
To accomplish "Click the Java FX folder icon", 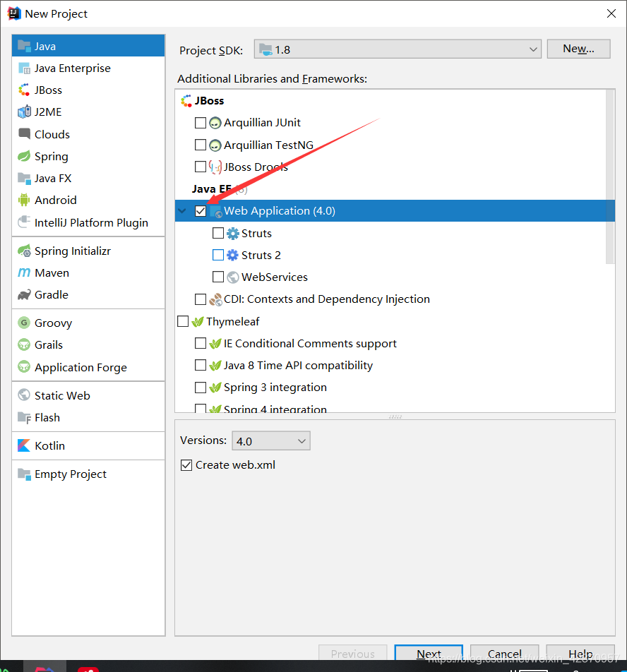I will 24,178.
